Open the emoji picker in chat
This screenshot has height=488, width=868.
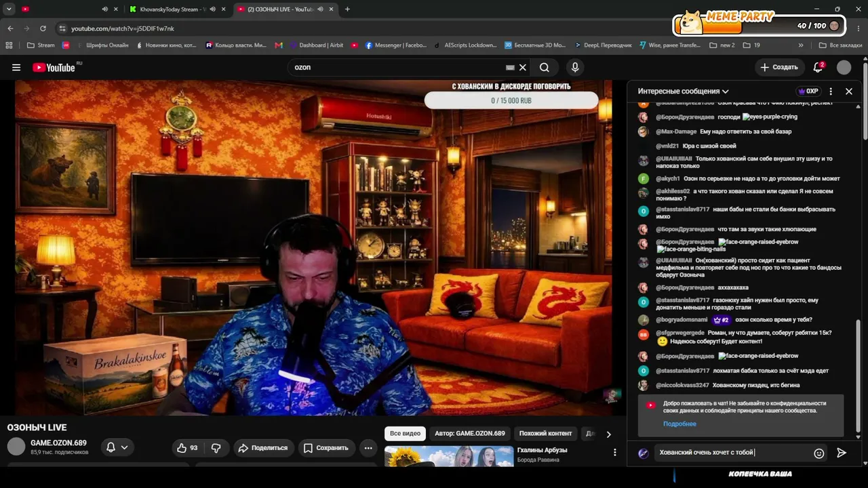coord(819,453)
